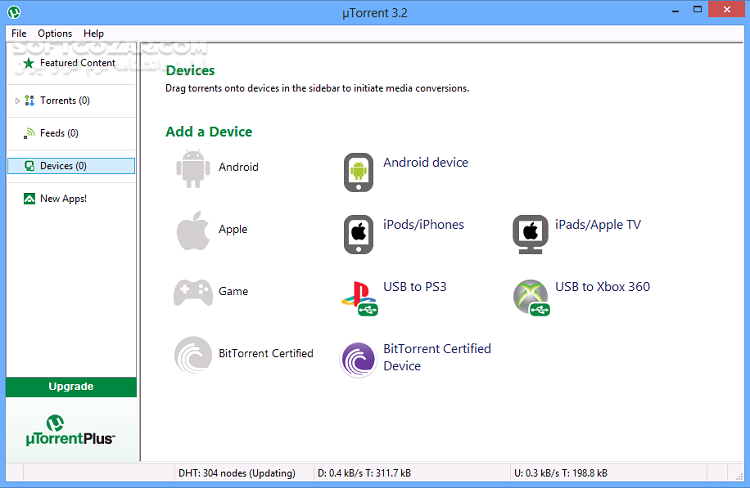
Task: Click the Add a Device heading
Action: click(x=209, y=132)
